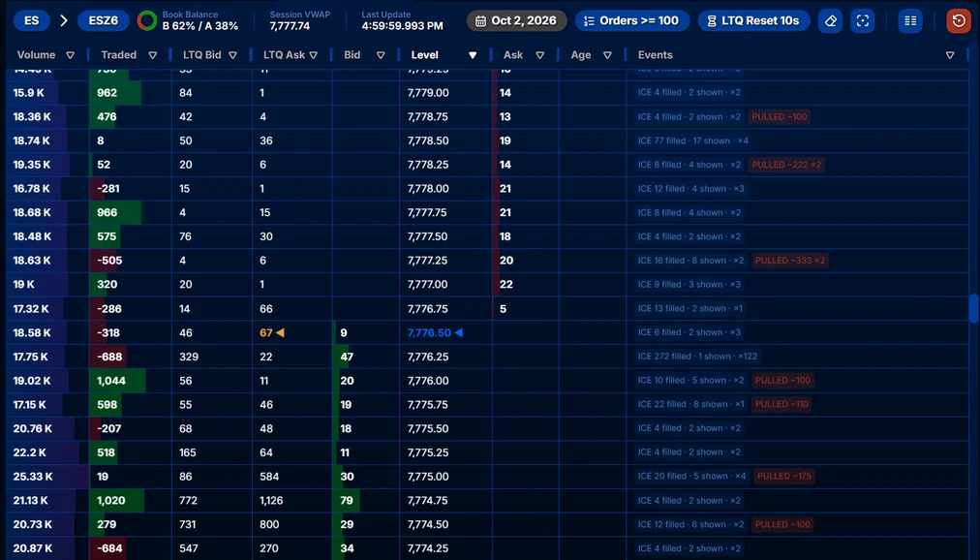The height and width of the screenshot is (560, 980).
Task: Toggle the LTQ Reset 10s option
Action: (753, 20)
